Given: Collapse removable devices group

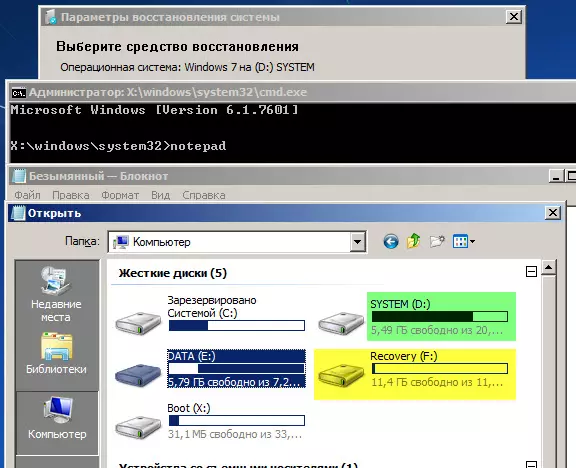Looking at the screenshot, I should tap(531, 465).
